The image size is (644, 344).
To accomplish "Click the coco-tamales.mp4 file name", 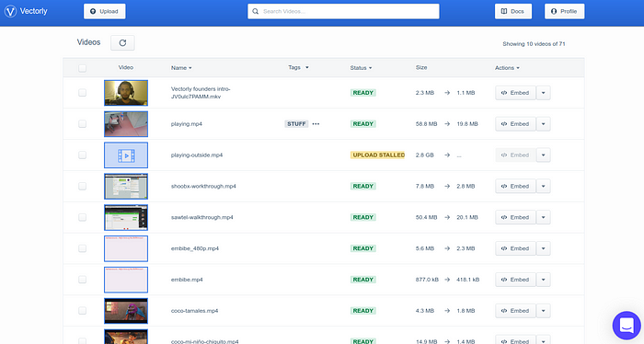I will 194,311.
